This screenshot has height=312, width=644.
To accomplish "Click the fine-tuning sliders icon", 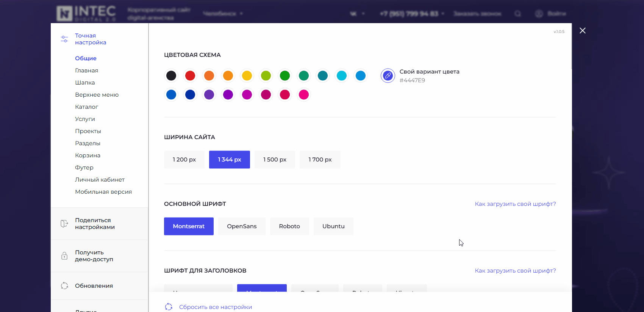I will (x=64, y=39).
